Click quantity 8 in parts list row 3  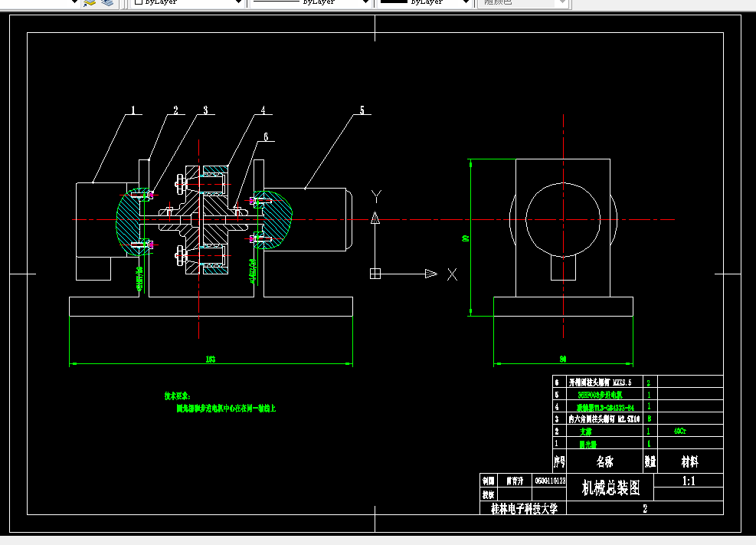(649, 419)
